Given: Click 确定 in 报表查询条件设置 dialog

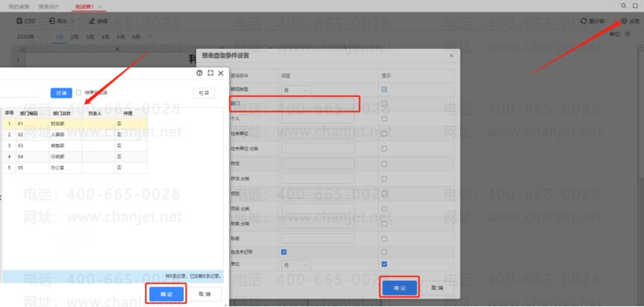Looking at the screenshot, I should (400, 288).
